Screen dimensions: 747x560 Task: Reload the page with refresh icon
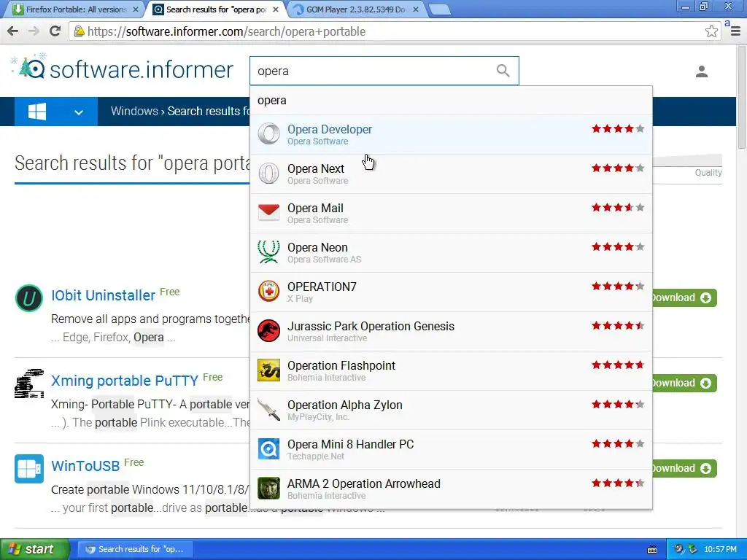click(55, 31)
